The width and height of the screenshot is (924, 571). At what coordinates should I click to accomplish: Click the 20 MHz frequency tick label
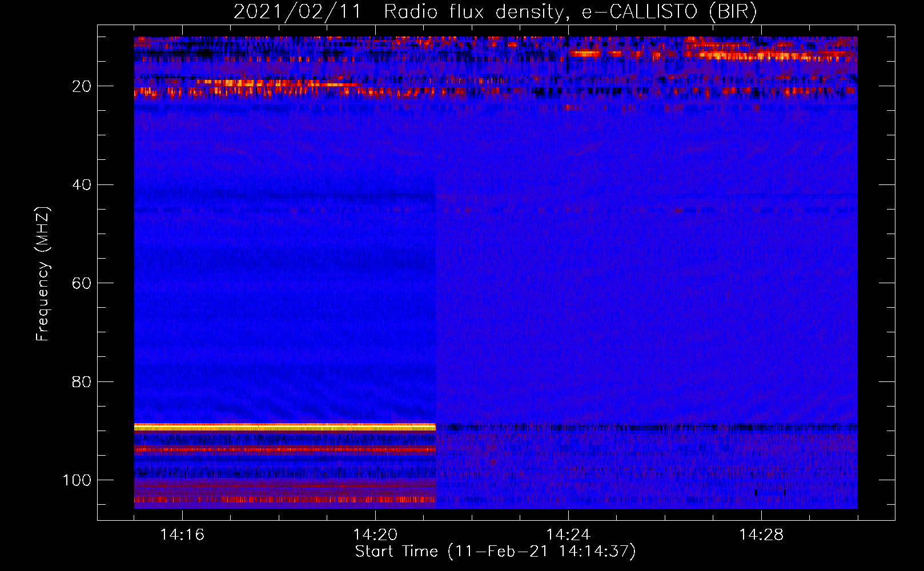(x=82, y=86)
